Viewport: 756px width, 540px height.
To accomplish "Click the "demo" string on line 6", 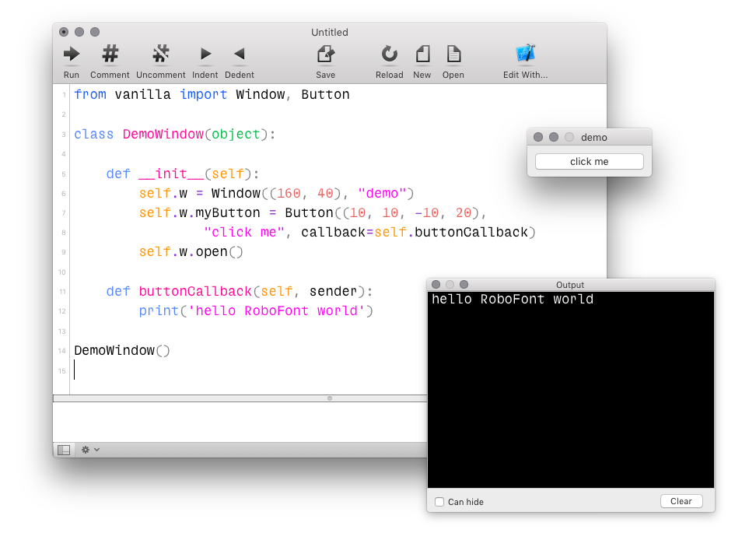I will pos(382,193).
